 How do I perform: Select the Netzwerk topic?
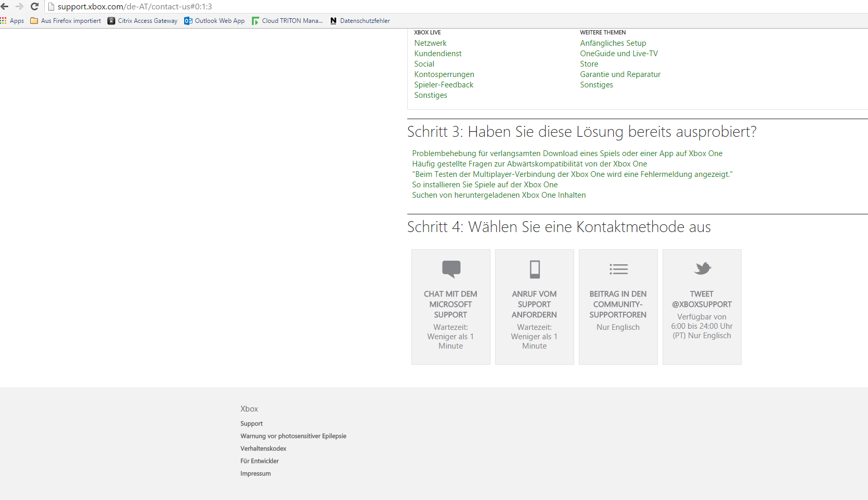(430, 43)
